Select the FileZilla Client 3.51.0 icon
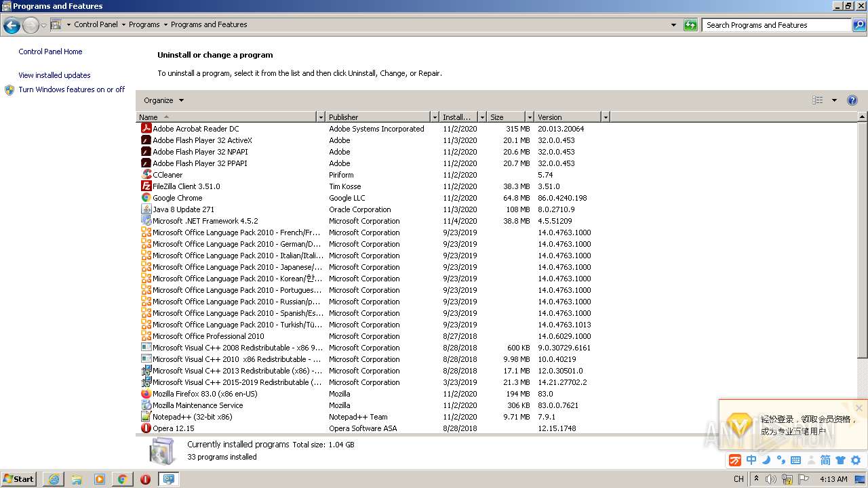 coord(146,186)
